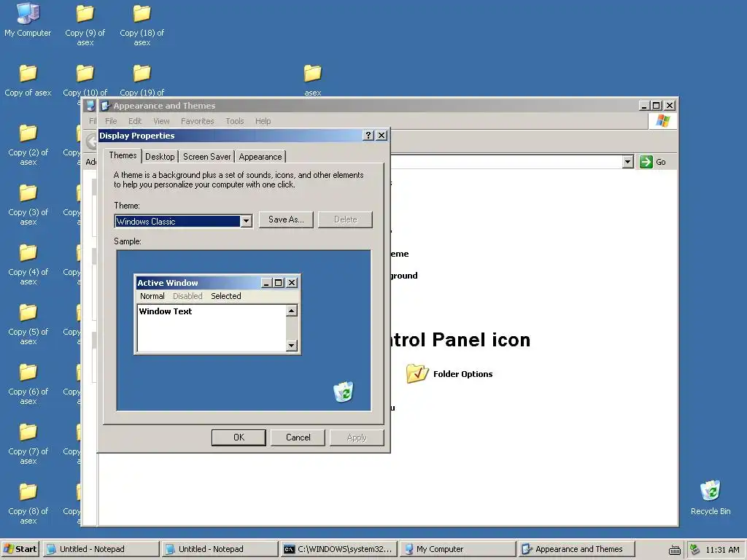The image size is (747, 560).
Task: Select the Copy of asex folder
Action: [28, 80]
